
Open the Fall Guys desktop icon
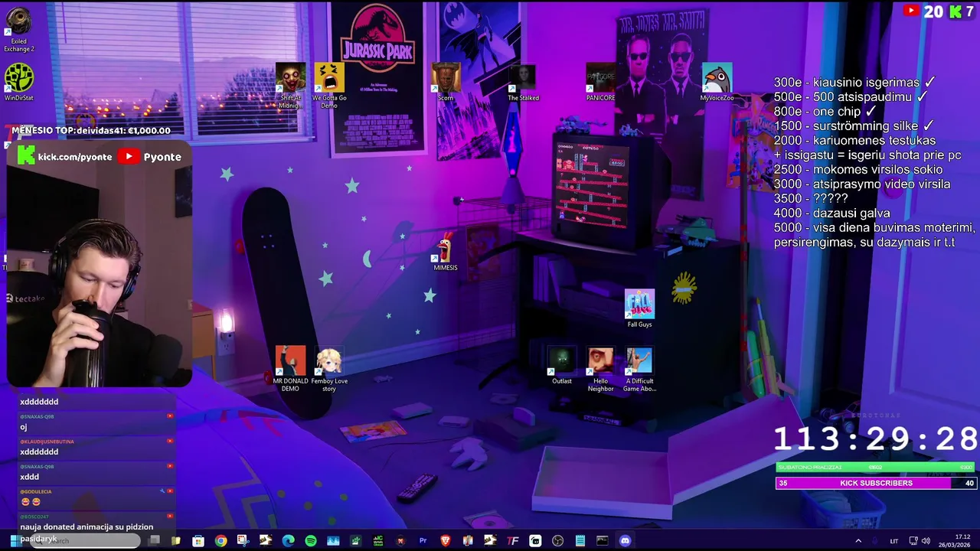click(x=639, y=308)
